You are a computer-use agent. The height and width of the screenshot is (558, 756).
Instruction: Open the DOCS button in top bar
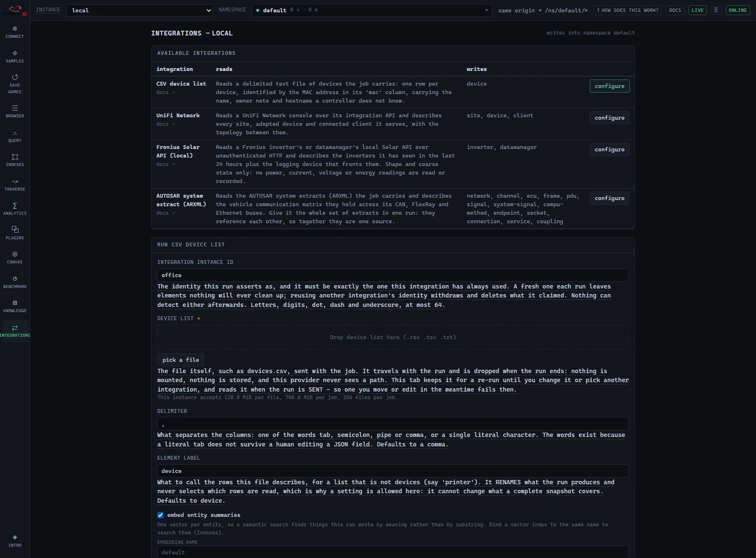coord(675,10)
